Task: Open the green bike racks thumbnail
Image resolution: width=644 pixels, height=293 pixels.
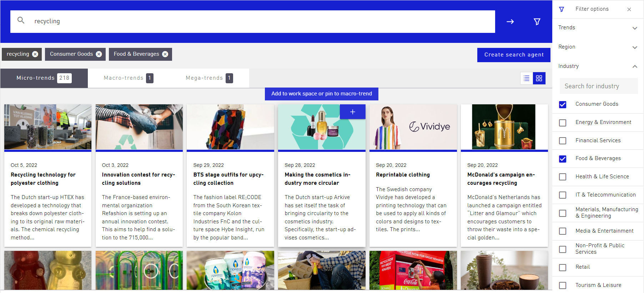Action: (139, 270)
